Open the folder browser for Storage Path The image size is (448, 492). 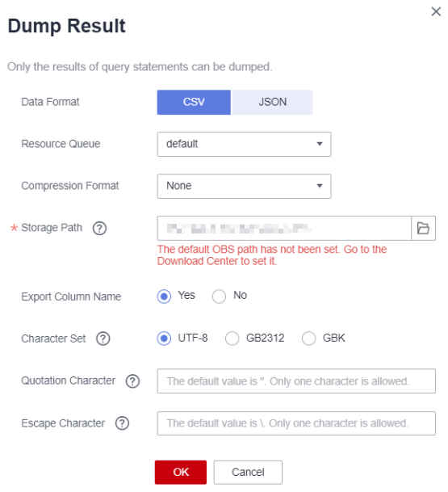click(x=423, y=228)
